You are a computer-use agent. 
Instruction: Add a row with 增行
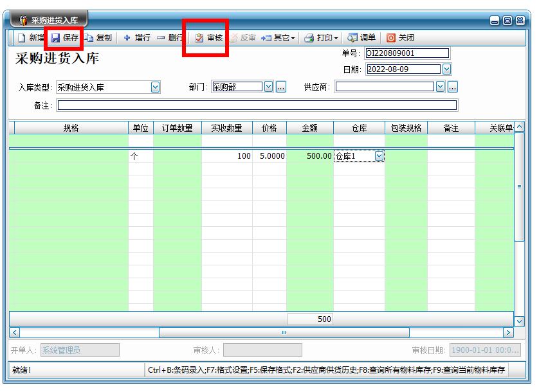137,38
